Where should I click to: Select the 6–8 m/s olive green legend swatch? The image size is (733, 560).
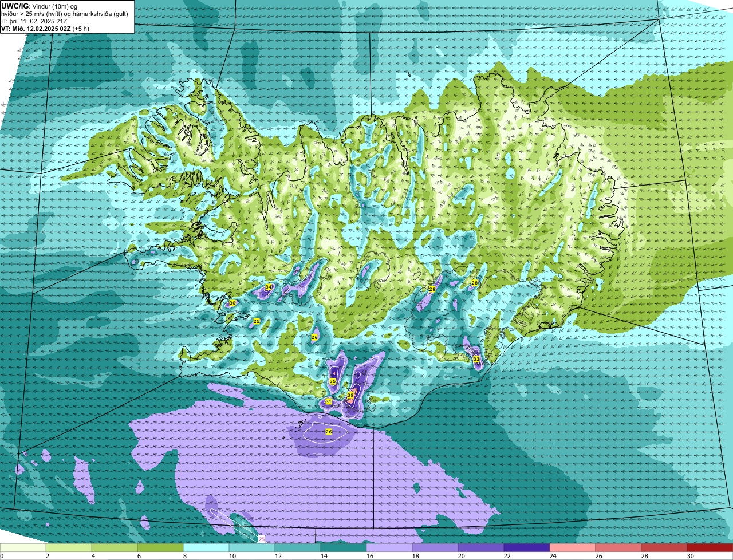tap(160, 548)
